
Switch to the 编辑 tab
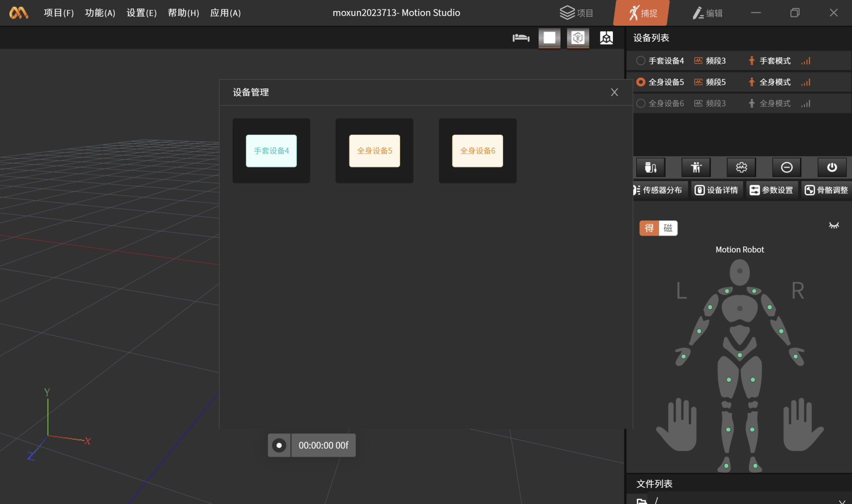tap(708, 13)
